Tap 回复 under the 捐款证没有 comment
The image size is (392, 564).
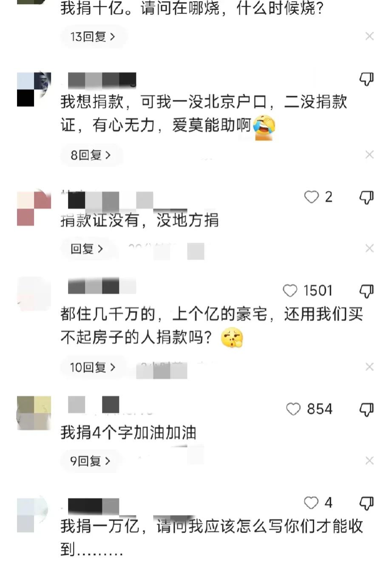(87, 249)
